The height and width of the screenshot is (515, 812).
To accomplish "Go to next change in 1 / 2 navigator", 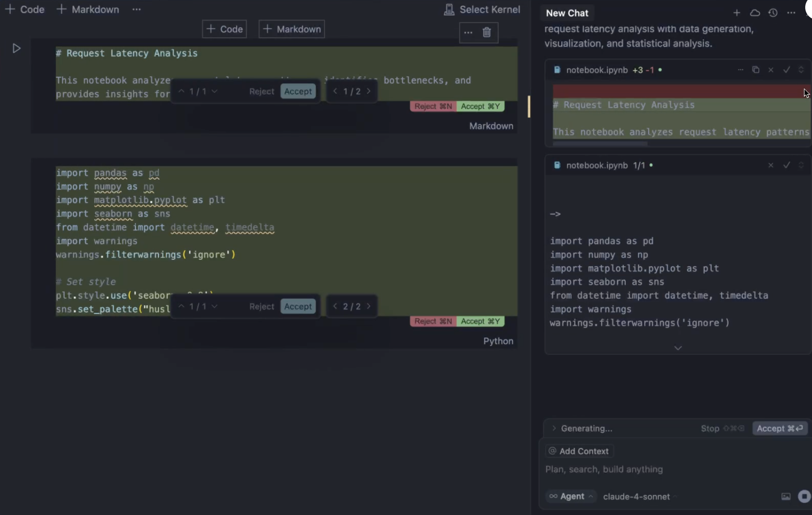I will click(x=369, y=91).
